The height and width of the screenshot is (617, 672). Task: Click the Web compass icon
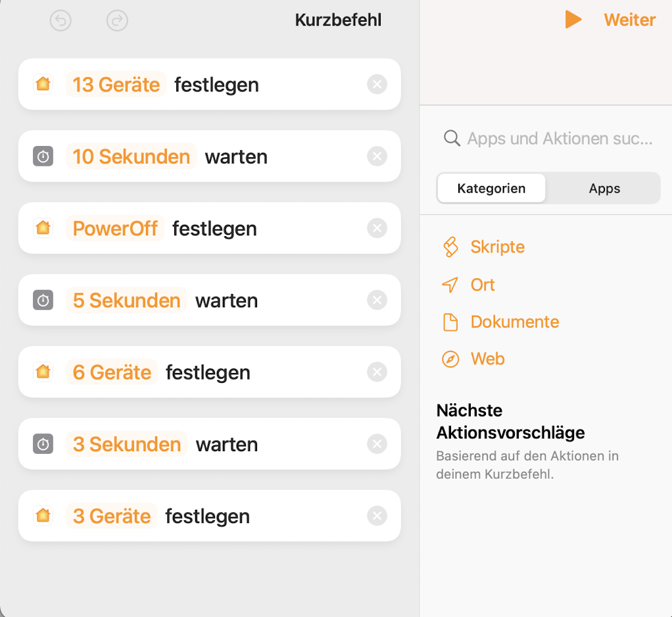pyautogui.click(x=450, y=359)
